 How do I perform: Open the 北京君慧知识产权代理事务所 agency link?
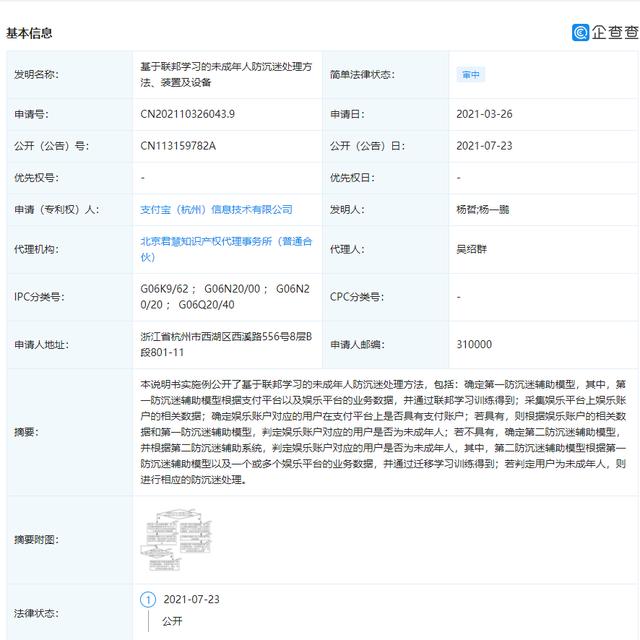[x=226, y=249]
